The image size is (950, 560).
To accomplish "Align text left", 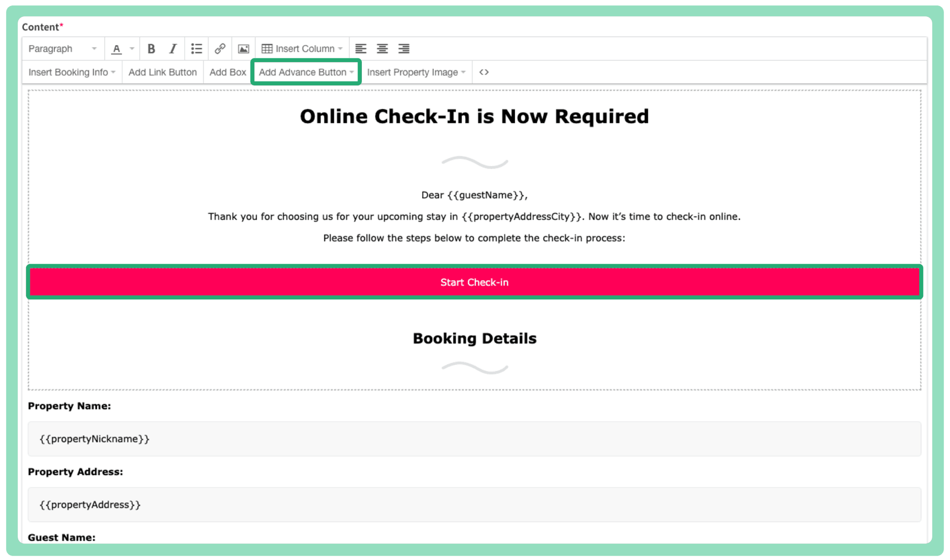I will point(361,49).
